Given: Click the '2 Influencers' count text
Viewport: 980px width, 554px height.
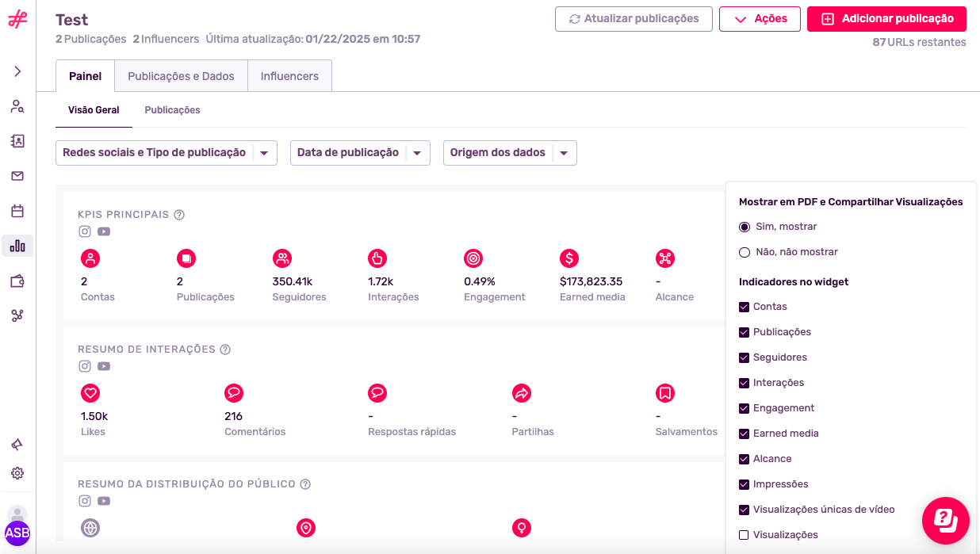Looking at the screenshot, I should pyautogui.click(x=167, y=39).
